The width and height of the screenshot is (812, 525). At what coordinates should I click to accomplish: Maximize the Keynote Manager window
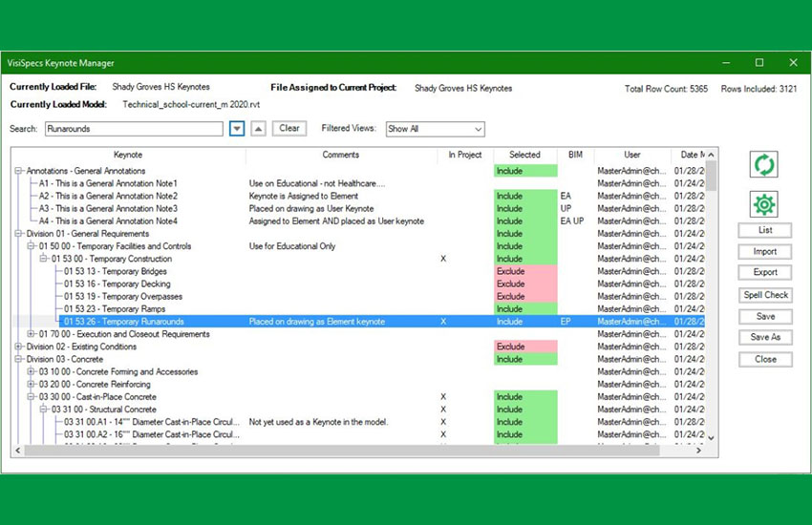click(x=759, y=63)
